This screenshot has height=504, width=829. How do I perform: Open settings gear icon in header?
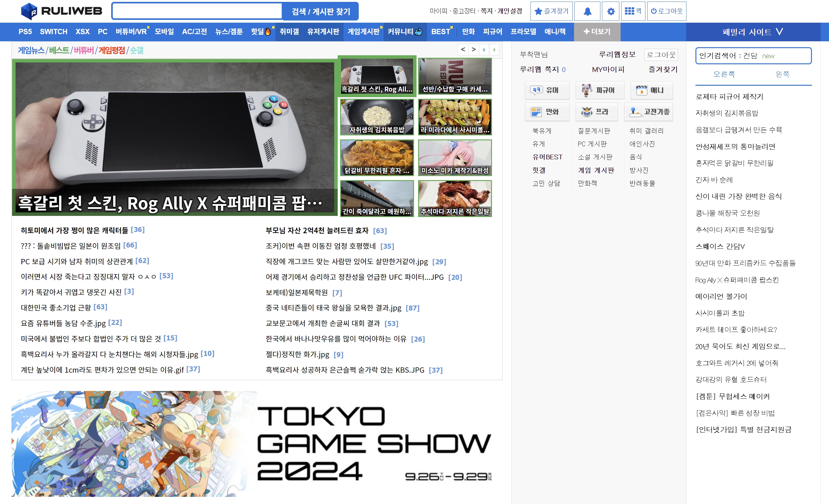click(x=610, y=11)
